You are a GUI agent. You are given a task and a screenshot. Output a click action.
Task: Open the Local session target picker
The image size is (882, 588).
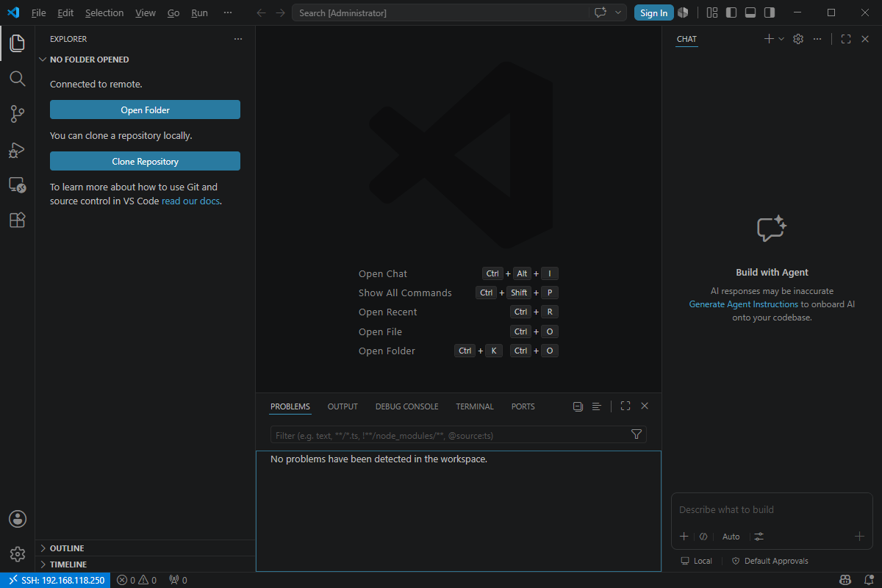pyautogui.click(x=697, y=561)
